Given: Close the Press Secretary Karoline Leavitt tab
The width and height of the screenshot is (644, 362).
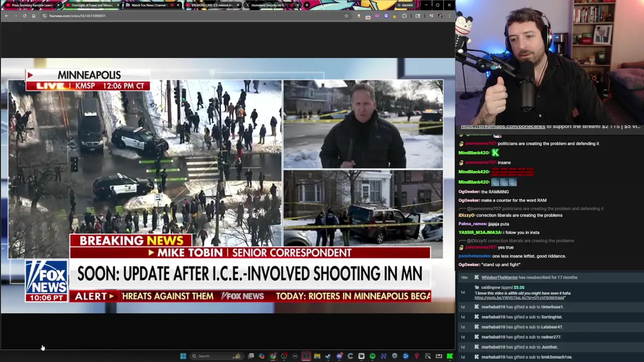Looking at the screenshot, I should [58, 5].
